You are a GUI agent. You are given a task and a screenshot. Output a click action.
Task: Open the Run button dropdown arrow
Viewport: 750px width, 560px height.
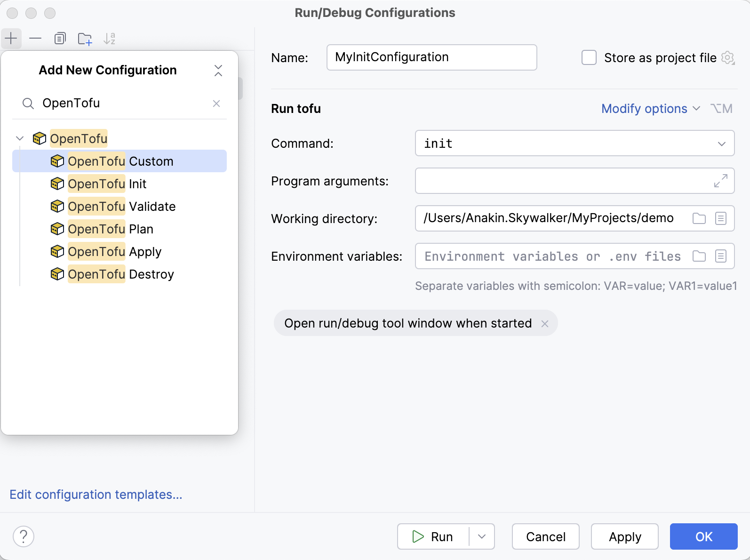pos(482,536)
